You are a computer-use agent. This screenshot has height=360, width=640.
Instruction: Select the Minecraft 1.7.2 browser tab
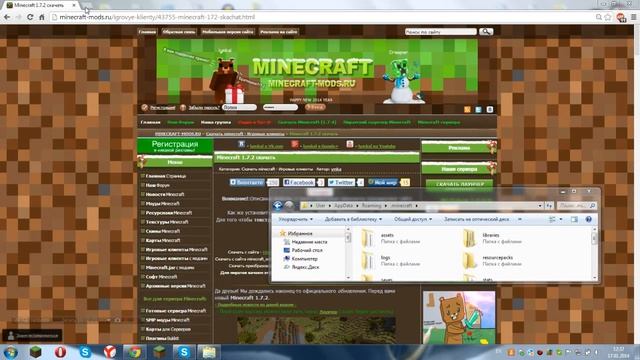click(x=41, y=5)
